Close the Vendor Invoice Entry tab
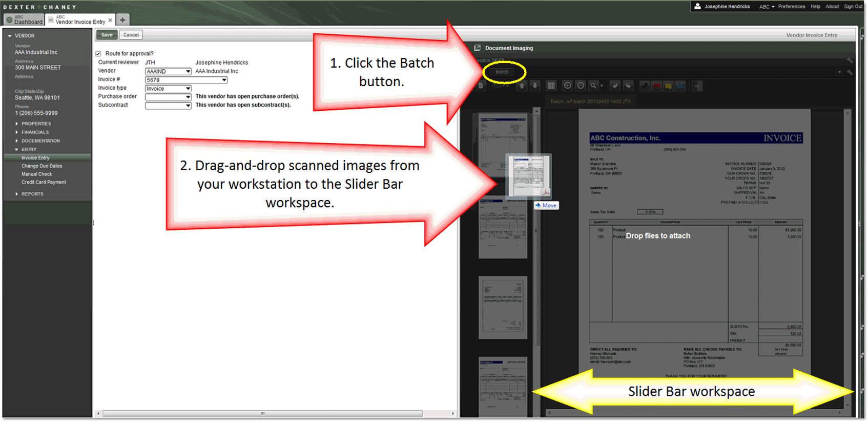The image size is (868, 422). [110, 20]
